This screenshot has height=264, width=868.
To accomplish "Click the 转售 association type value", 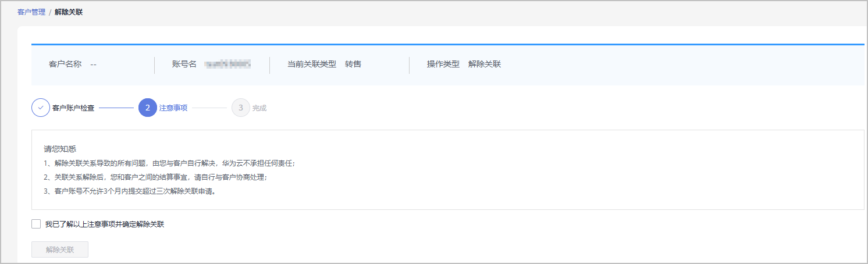I will 353,64.
